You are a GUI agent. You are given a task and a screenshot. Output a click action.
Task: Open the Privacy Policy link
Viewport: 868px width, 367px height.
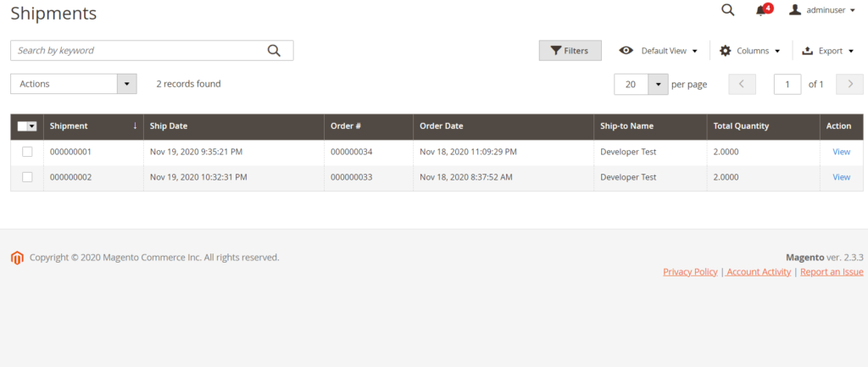coord(690,272)
